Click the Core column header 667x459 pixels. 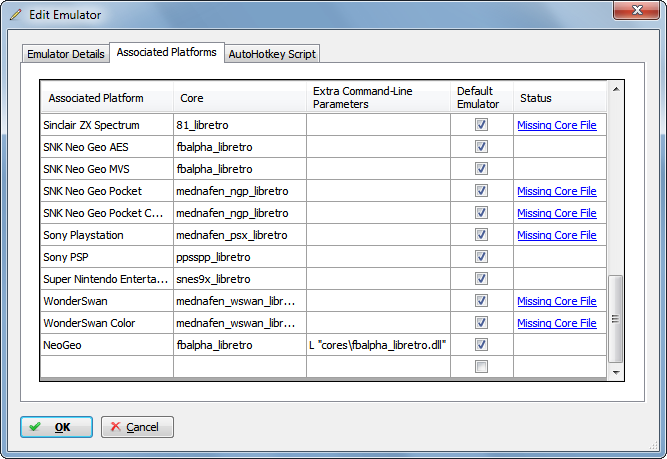240,98
